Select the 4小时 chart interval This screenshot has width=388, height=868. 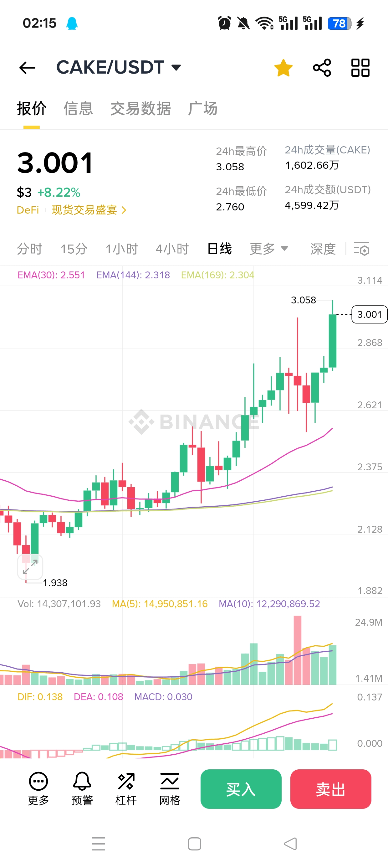172,249
